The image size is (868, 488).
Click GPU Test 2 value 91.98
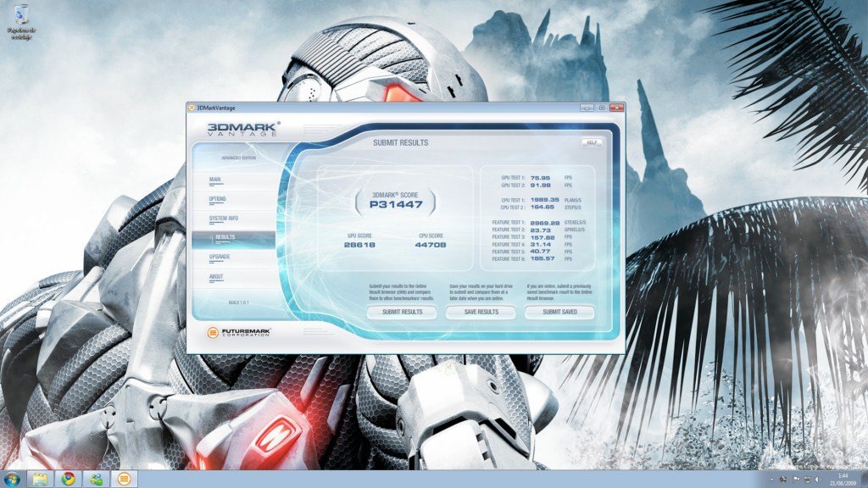click(x=540, y=186)
